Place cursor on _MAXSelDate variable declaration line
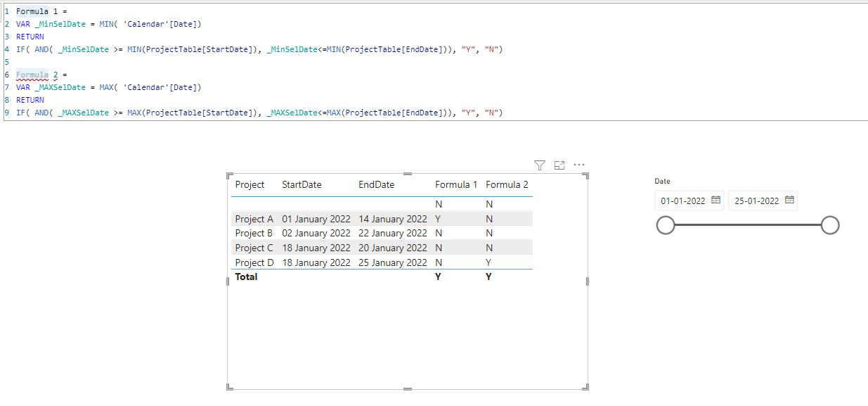Image resolution: width=868 pixels, height=406 pixels. point(109,87)
